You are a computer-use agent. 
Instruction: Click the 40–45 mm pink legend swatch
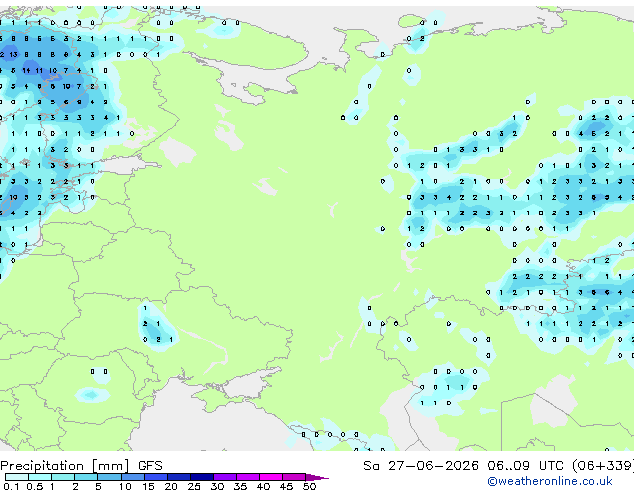[x=271, y=477]
